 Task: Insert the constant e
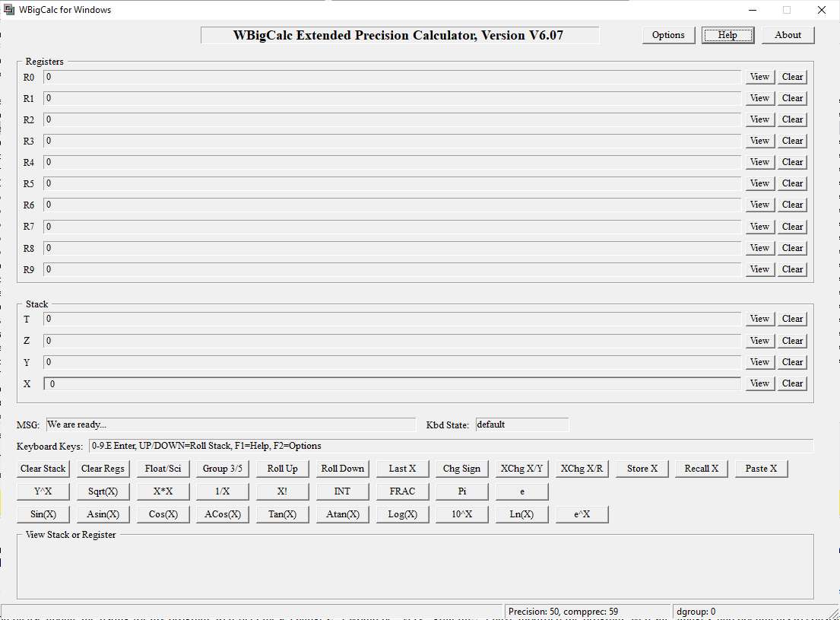click(521, 491)
